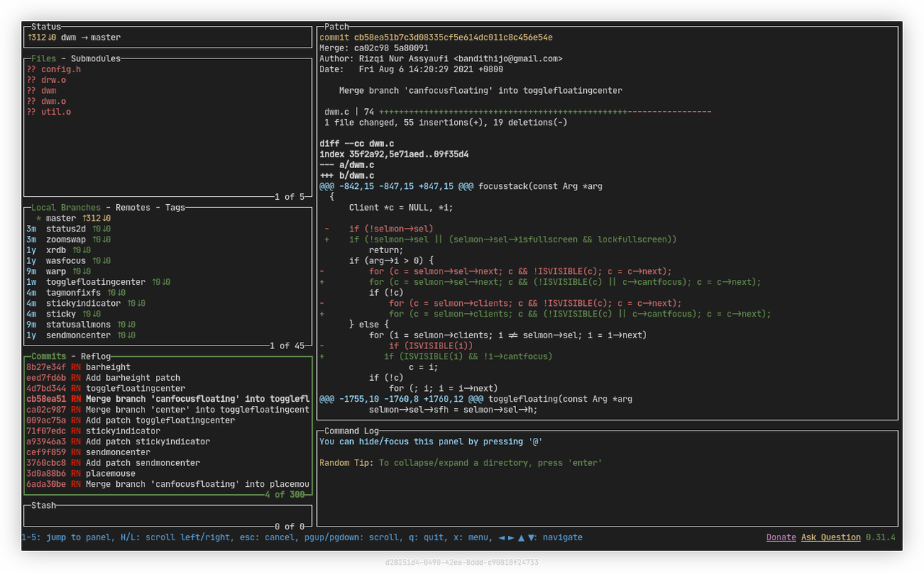Select the config.h untracked file
924x572 pixels.
click(x=61, y=69)
